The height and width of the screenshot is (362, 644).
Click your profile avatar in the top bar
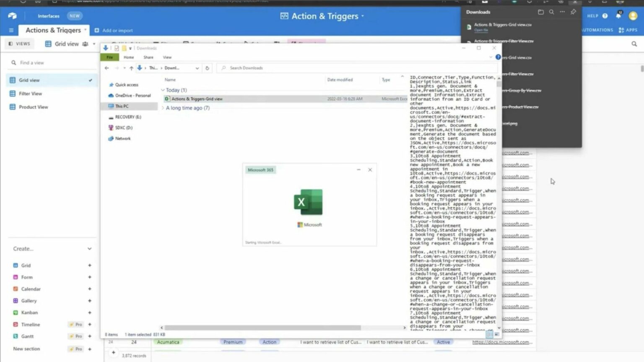click(x=633, y=16)
